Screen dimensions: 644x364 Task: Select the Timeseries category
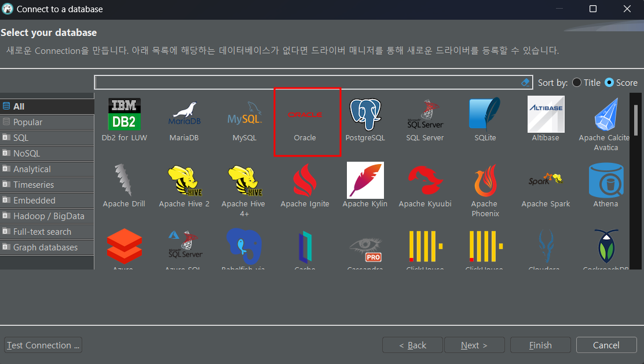tap(47, 184)
